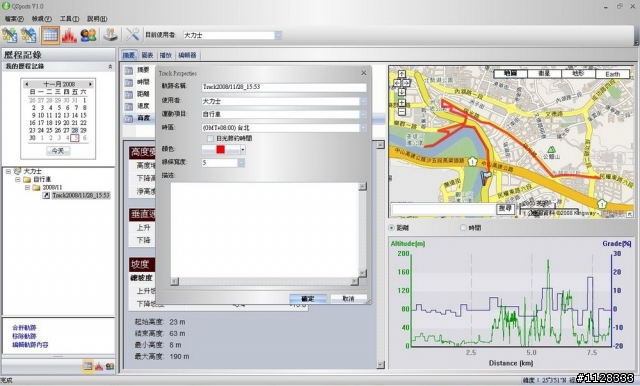Viewport: 640px width, 386px height.
Task: Close the Track Properties dialog
Action: pos(364,73)
